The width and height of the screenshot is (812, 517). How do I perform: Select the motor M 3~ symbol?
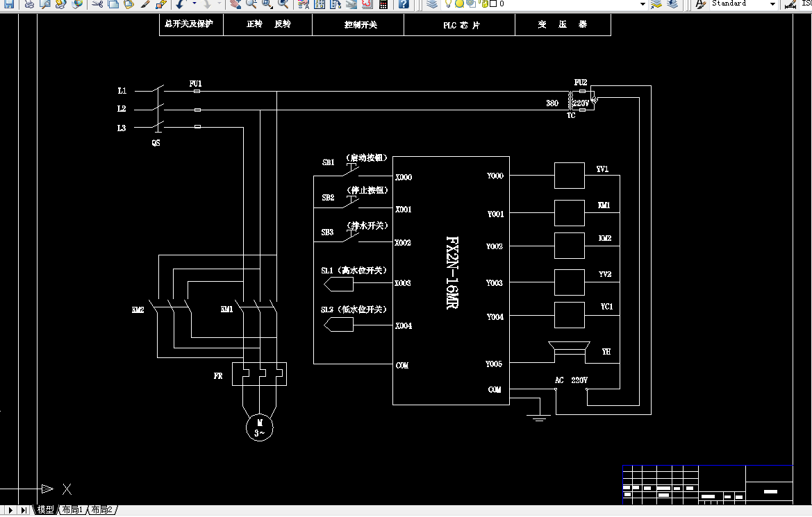point(260,427)
